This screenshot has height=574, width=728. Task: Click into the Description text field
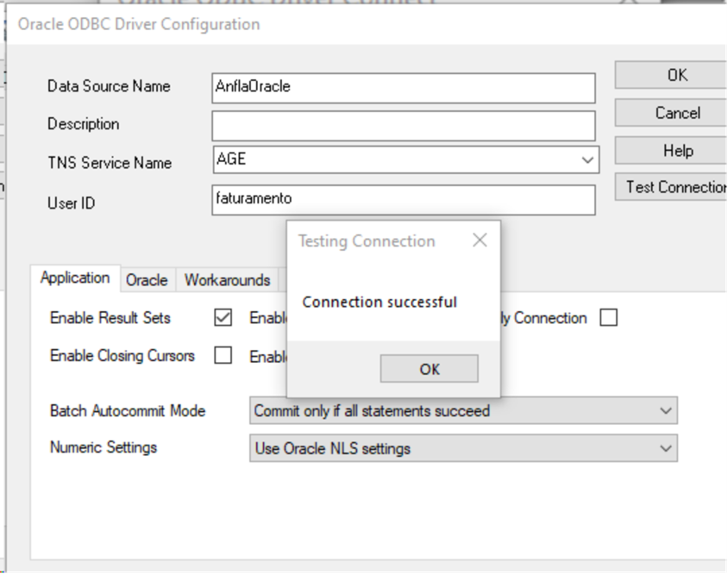coord(404,126)
